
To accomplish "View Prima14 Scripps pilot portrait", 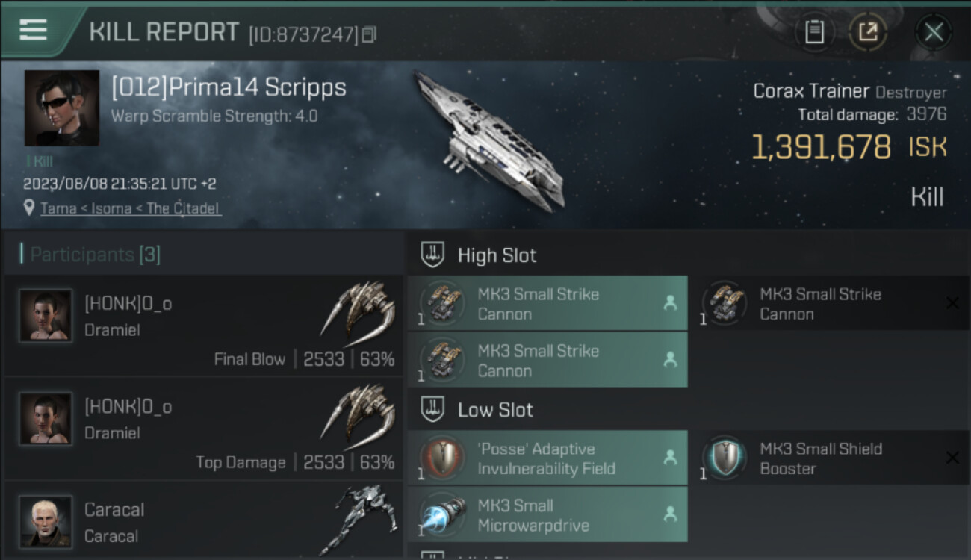I will coord(62,108).
